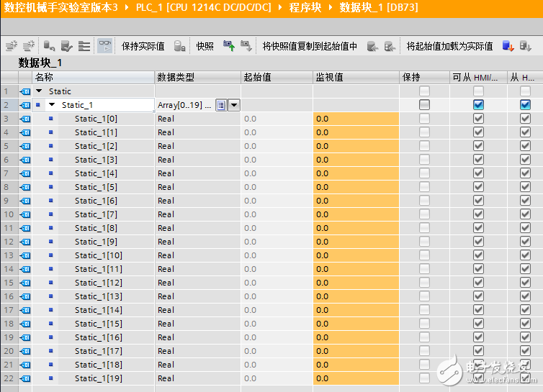This screenshot has width=543, height=392.
Task: Select row number 14 header
Action: [9, 269]
